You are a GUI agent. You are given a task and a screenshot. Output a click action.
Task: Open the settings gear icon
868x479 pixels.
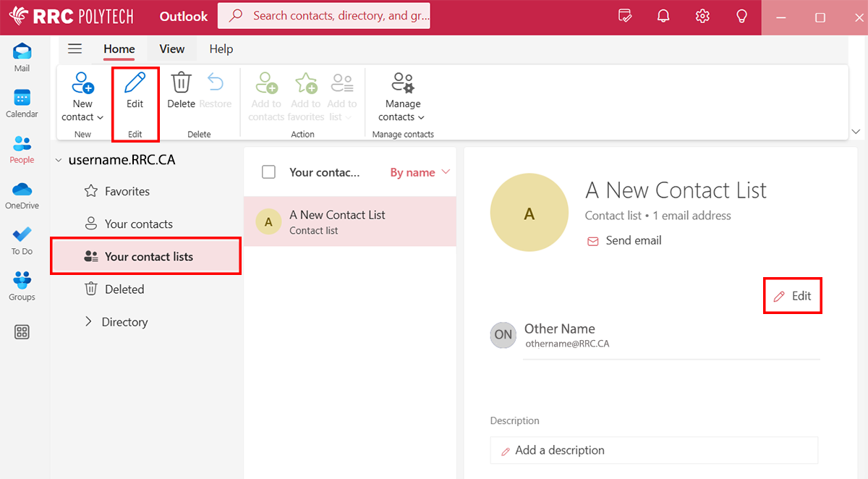(702, 17)
